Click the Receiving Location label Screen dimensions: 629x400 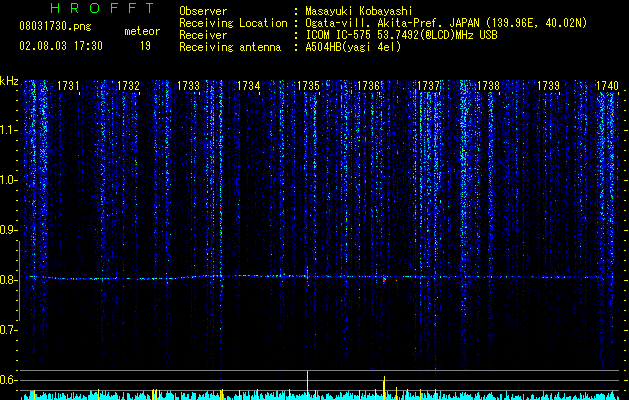coord(233,23)
